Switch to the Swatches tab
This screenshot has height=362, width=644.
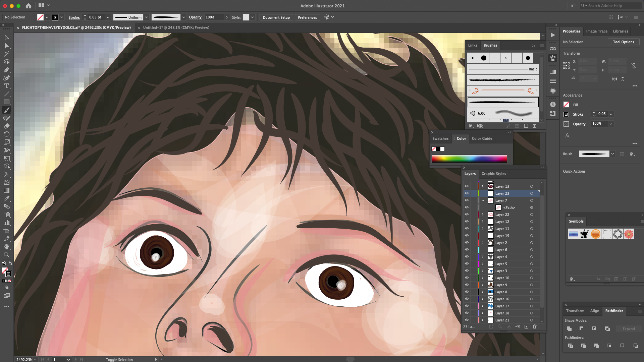tap(440, 138)
